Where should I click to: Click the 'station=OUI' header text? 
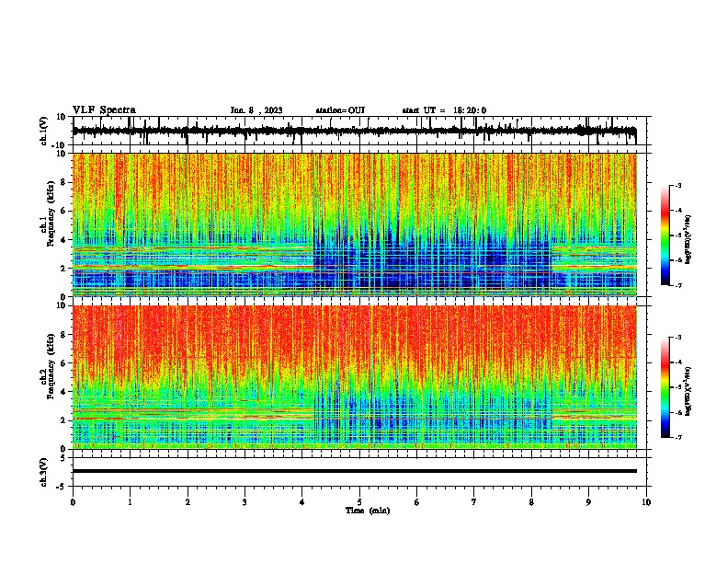[340, 110]
